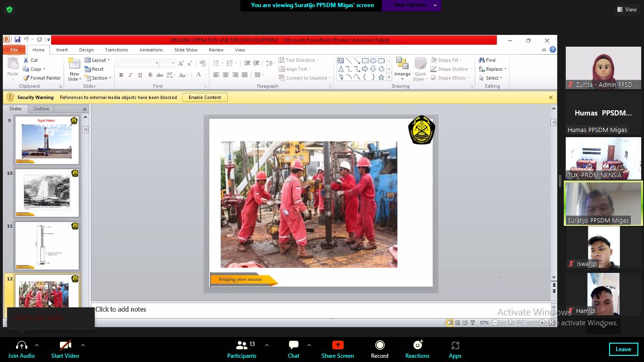The width and height of the screenshot is (644, 362).
Task: Click the notes area to add notes
Action: tap(321, 309)
